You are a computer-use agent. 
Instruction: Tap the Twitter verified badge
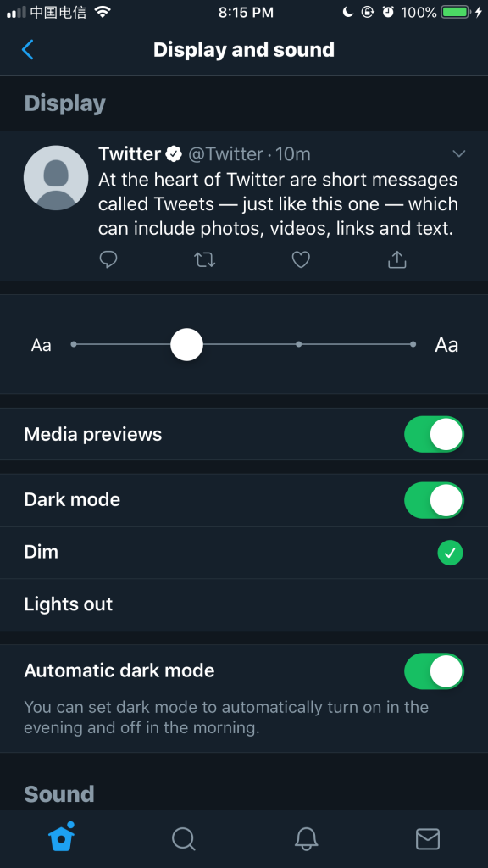click(175, 153)
